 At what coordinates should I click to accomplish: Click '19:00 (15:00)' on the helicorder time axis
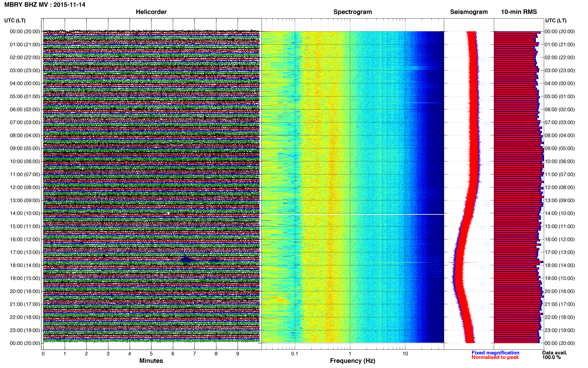coord(25,278)
